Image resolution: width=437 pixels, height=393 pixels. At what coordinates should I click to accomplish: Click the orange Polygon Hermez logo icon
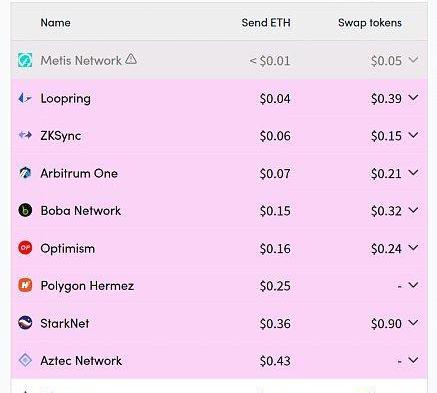tap(25, 285)
